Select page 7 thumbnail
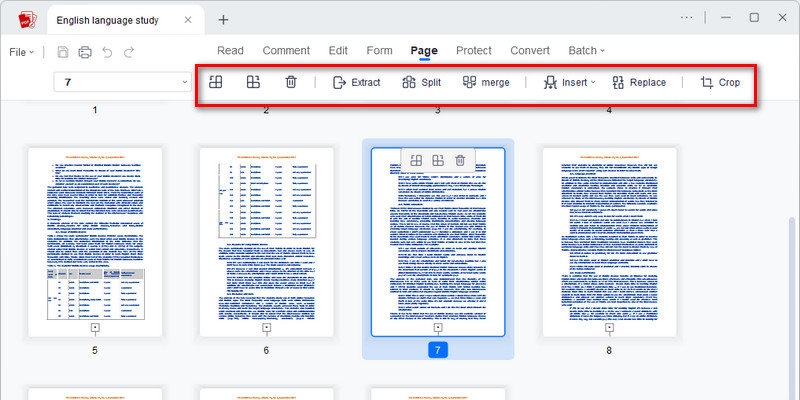Viewport: 800px width, 400px height. [438, 242]
